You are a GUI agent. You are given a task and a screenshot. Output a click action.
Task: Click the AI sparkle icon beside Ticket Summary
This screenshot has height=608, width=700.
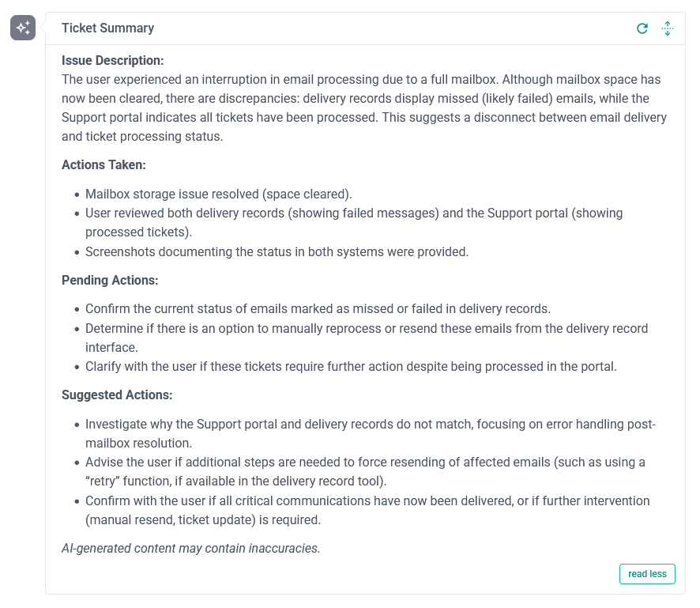point(23,28)
